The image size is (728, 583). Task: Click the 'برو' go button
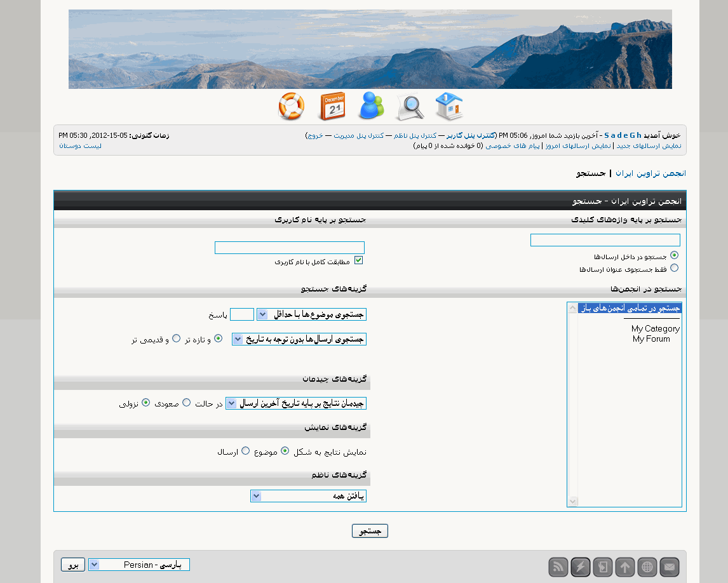point(73,565)
